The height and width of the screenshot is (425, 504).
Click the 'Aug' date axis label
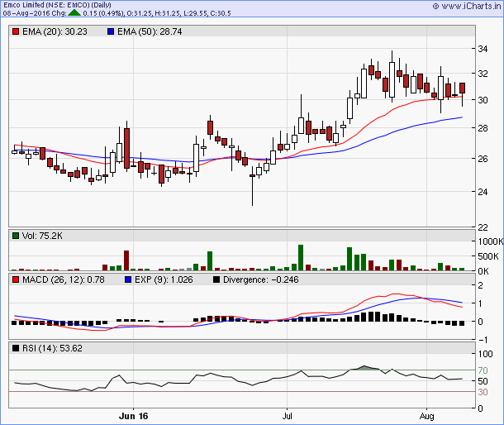pyautogui.click(x=426, y=416)
